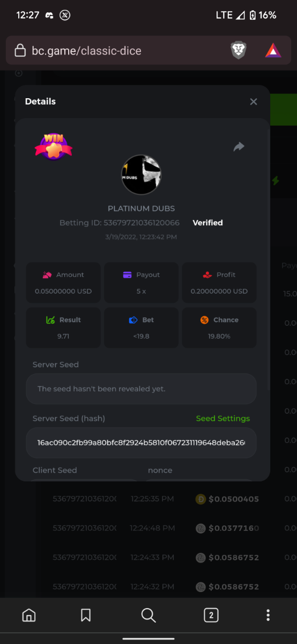Tap the Result 9.71 card
The image size is (297, 644).
[63, 327]
